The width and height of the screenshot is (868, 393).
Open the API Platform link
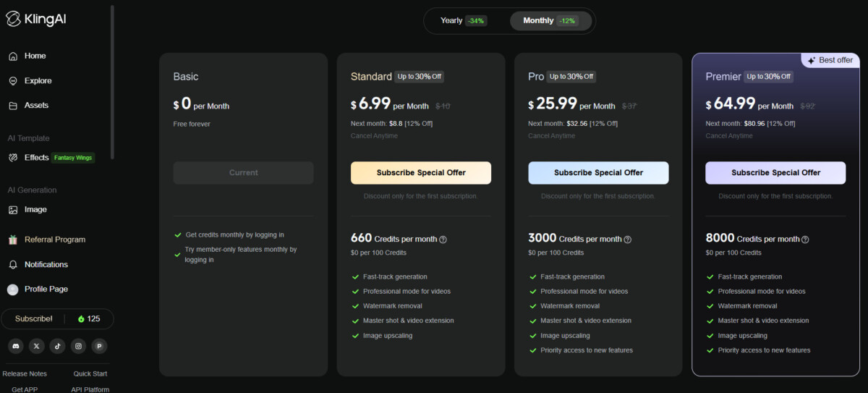90,389
